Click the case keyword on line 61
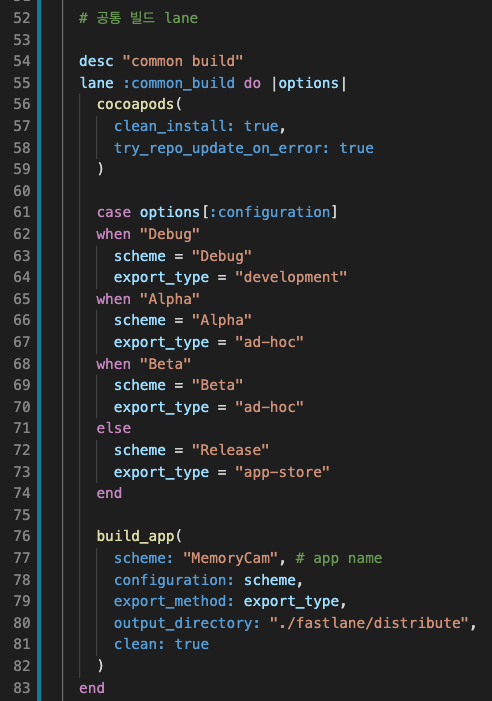This screenshot has height=701, width=492. point(114,212)
